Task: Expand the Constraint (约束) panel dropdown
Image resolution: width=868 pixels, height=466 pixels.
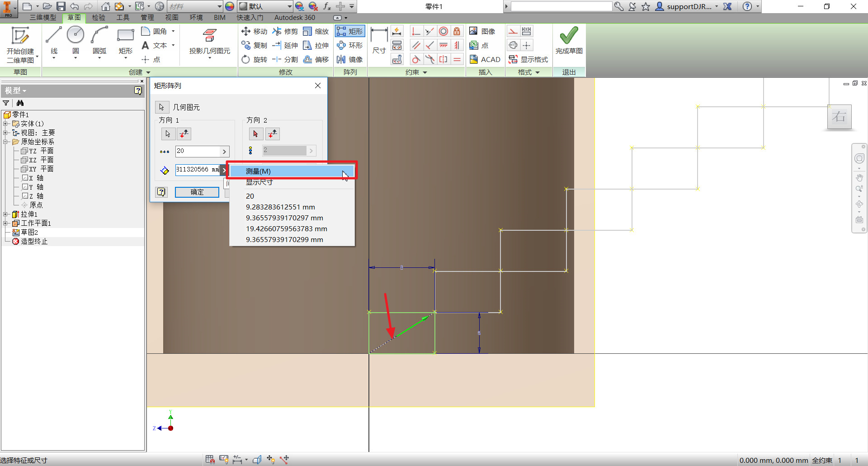Action: pyautogui.click(x=425, y=72)
